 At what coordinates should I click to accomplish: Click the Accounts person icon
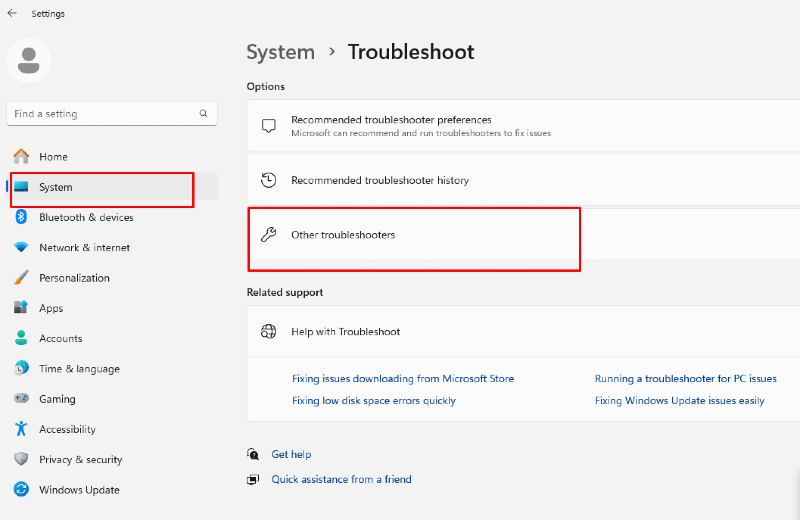[21, 338]
